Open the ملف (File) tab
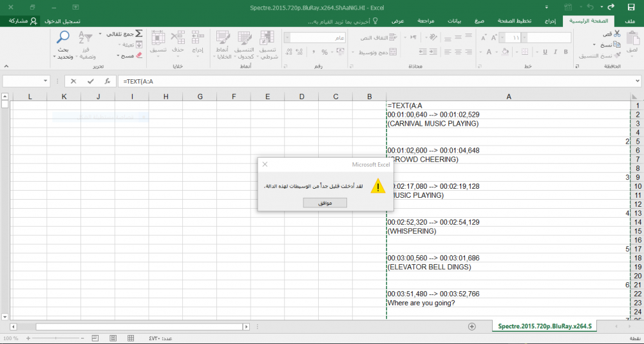Viewport: 644px width, 344px height. [x=629, y=21]
